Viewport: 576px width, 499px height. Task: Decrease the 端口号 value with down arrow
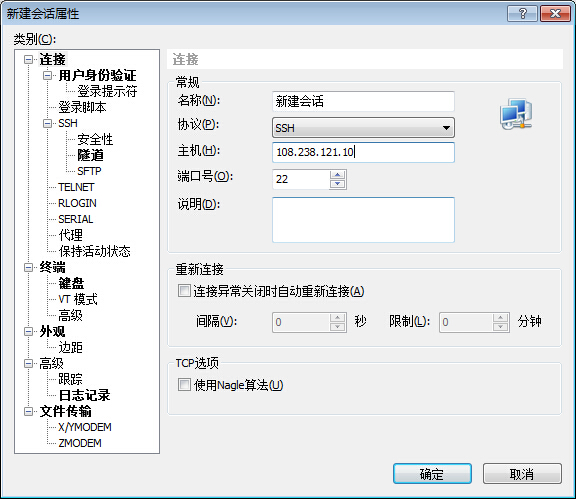[338, 183]
